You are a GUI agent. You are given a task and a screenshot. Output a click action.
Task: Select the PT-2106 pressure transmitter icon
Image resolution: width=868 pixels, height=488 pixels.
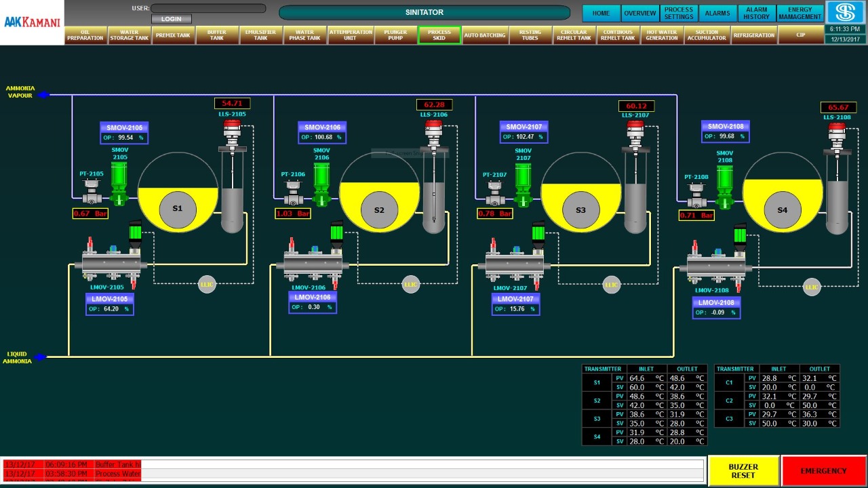click(293, 194)
